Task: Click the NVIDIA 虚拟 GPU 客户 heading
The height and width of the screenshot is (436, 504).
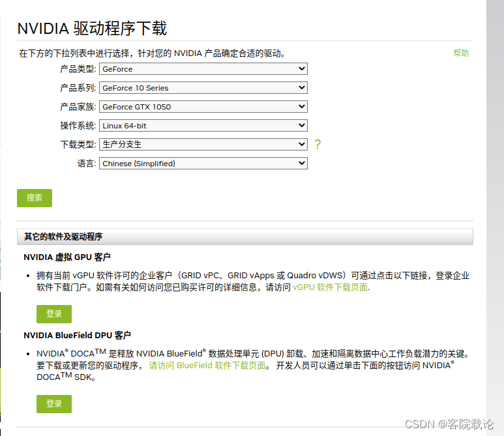Action: 67,257
